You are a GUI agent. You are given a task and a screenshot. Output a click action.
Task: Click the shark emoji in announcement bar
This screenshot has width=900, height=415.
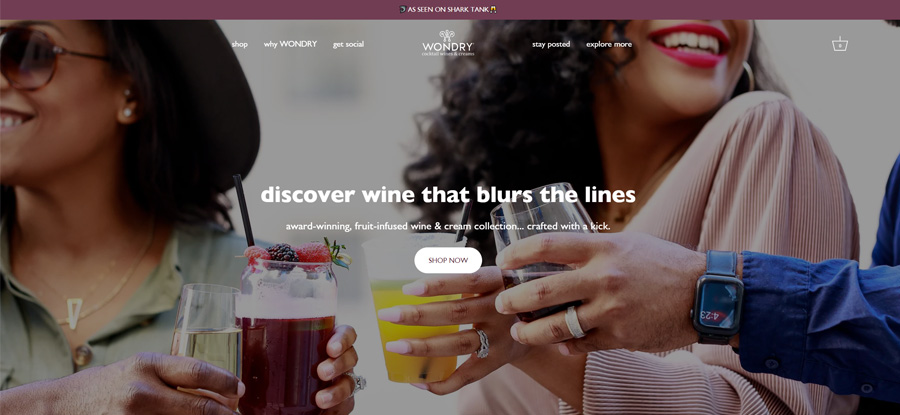tap(402, 10)
